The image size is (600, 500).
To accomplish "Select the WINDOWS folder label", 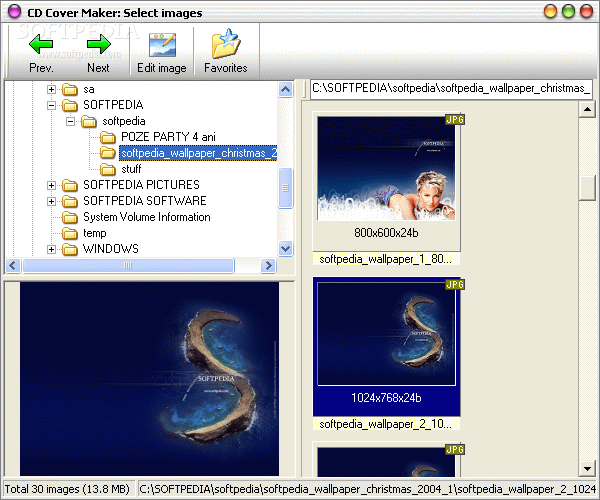I will pyautogui.click(x=111, y=249).
